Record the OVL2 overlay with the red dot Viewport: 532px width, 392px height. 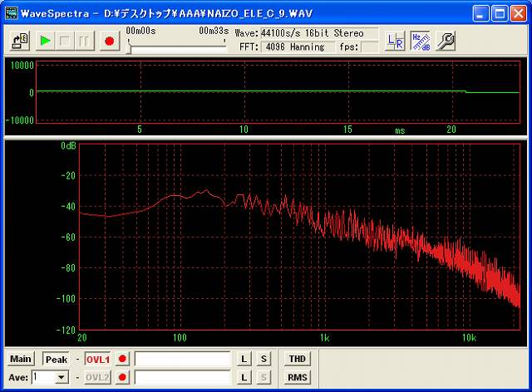tap(122, 377)
